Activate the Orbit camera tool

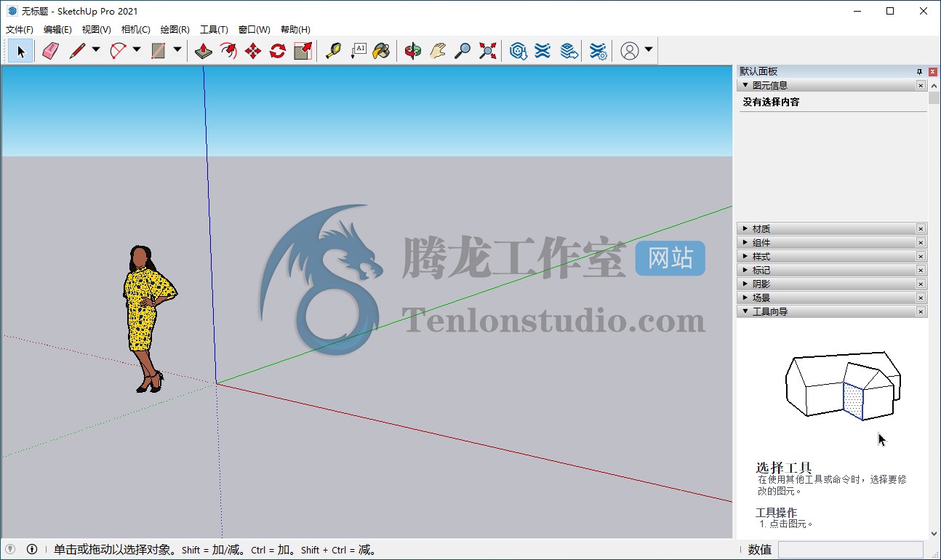[413, 51]
